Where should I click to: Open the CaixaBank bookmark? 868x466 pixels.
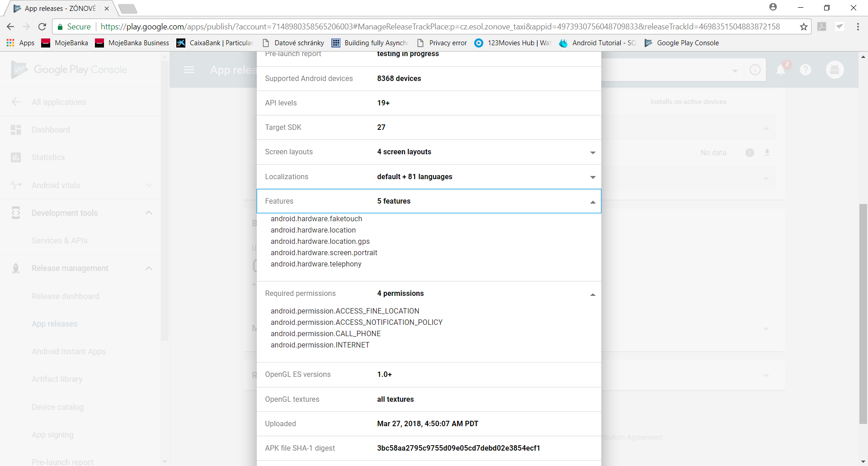214,43
